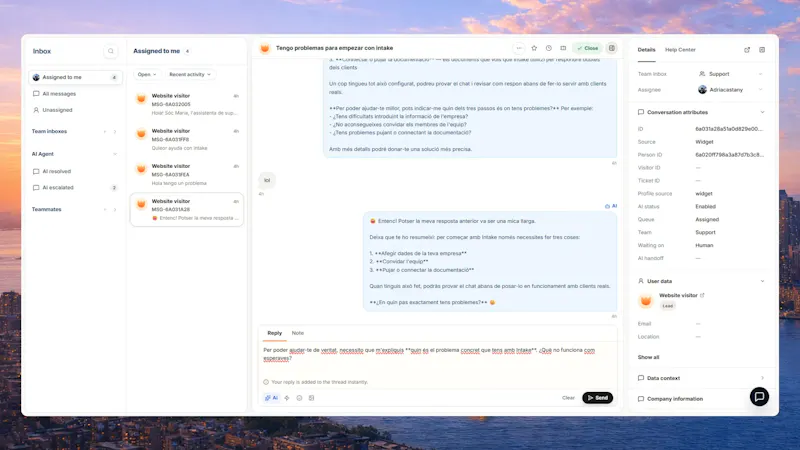Open Assigned to me inbox
This screenshot has height=450, width=800.
[x=76, y=78]
